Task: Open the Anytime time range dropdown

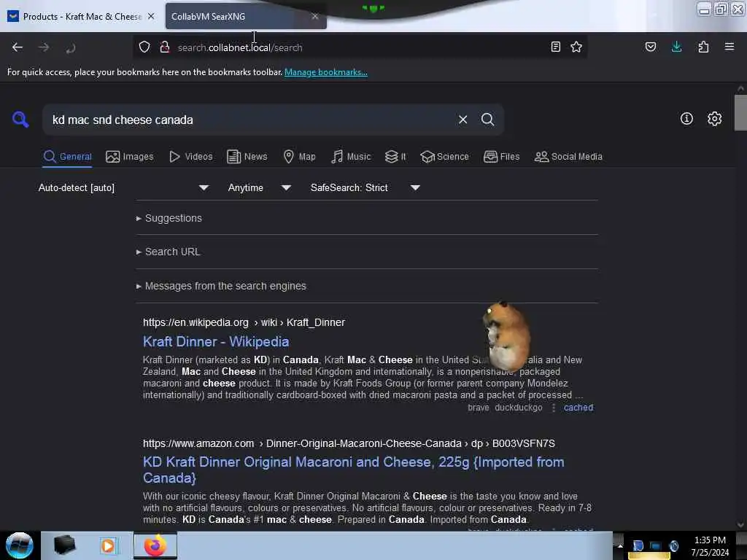Action: pos(259,187)
